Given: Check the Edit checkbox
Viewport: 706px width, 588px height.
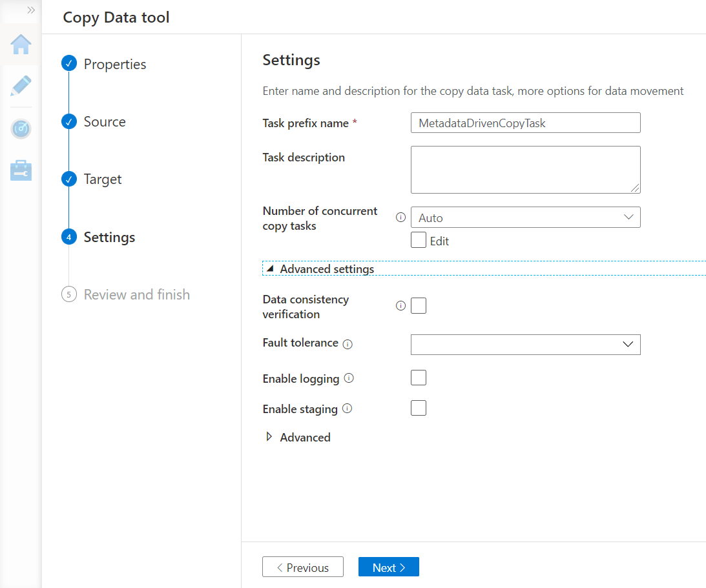Looking at the screenshot, I should 419,240.
